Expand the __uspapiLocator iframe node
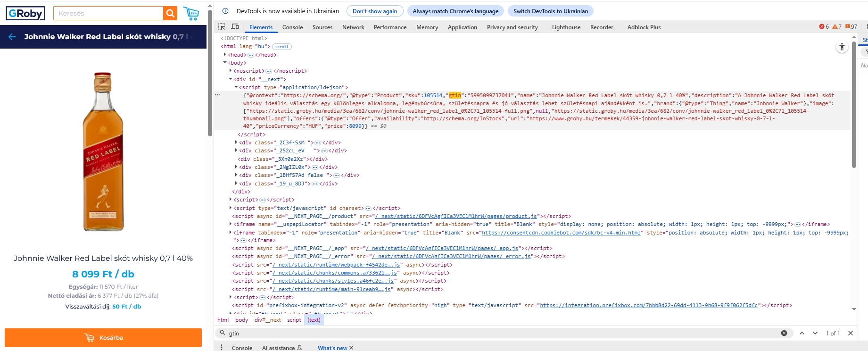The width and height of the screenshot is (868, 351). 231,224
